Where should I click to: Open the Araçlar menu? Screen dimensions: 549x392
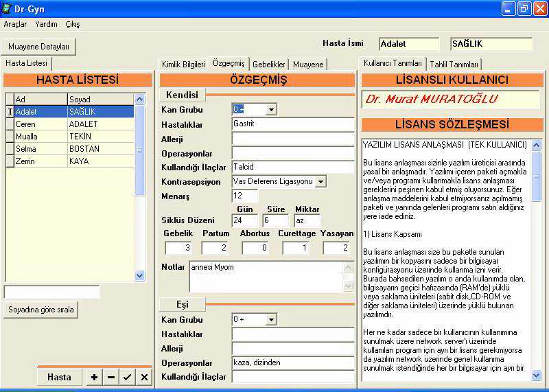pyautogui.click(x=15, y=24)
